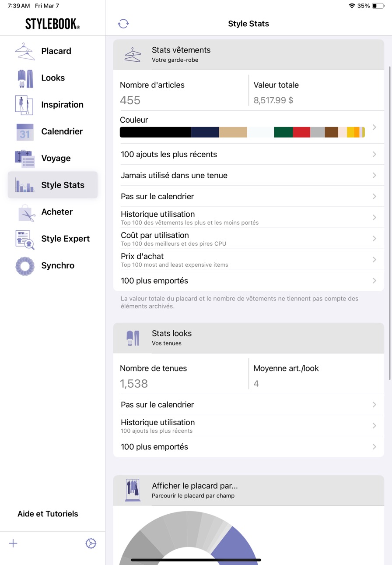Open the Synchro scrunchie icon
392x565 pixels.
click(x=25, y=266)
